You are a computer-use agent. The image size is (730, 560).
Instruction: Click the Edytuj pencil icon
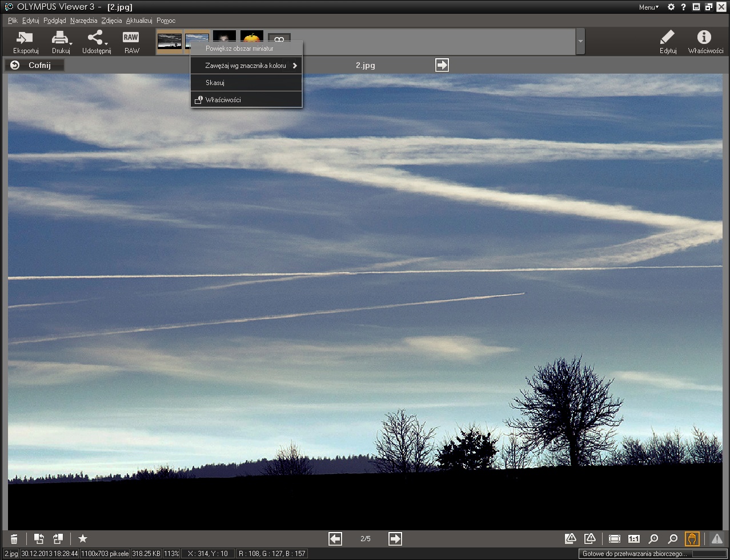(x=667, y=38)
